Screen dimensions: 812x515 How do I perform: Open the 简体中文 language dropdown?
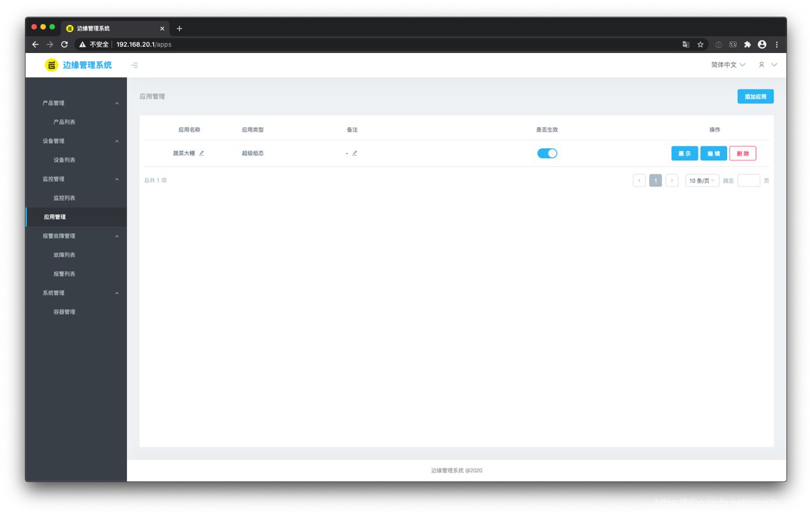click(x=728, y=65)
